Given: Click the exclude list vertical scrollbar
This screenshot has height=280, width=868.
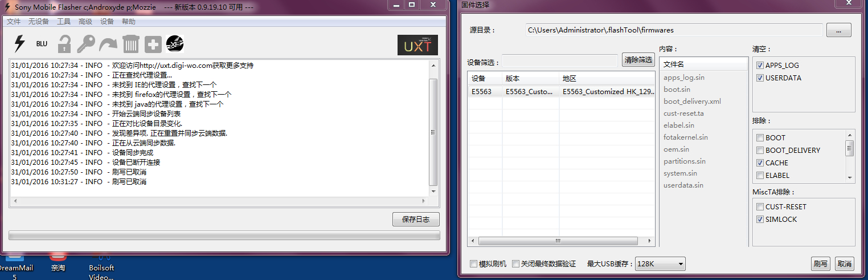Looking at the screenshot, I should click(x=850, y=156).
